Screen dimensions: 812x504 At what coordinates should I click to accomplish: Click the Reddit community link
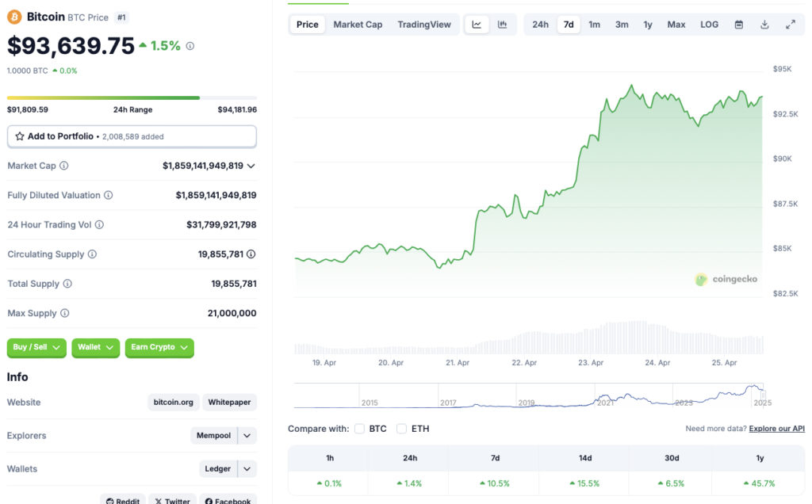(x=123, y=500)
